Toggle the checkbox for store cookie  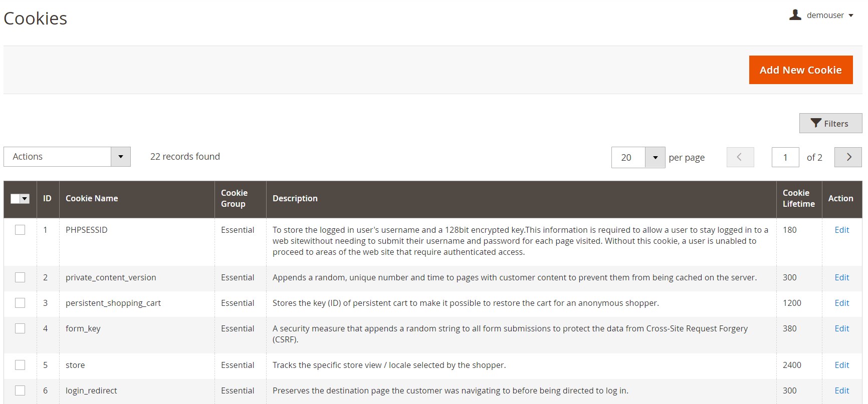point(20,365)
